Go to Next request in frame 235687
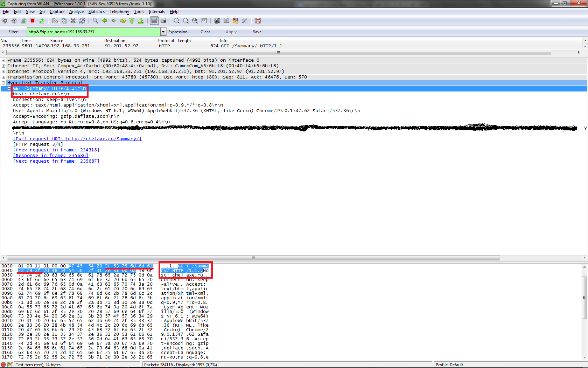Viewport: 588px width, 368px height. coord(56,161)
